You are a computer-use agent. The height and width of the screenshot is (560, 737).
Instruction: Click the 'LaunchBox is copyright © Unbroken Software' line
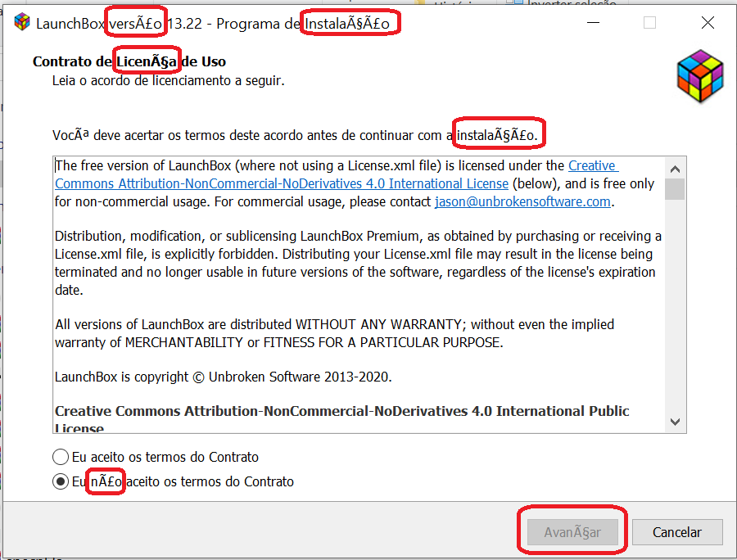pyautogui.click(x=224, y=377)
